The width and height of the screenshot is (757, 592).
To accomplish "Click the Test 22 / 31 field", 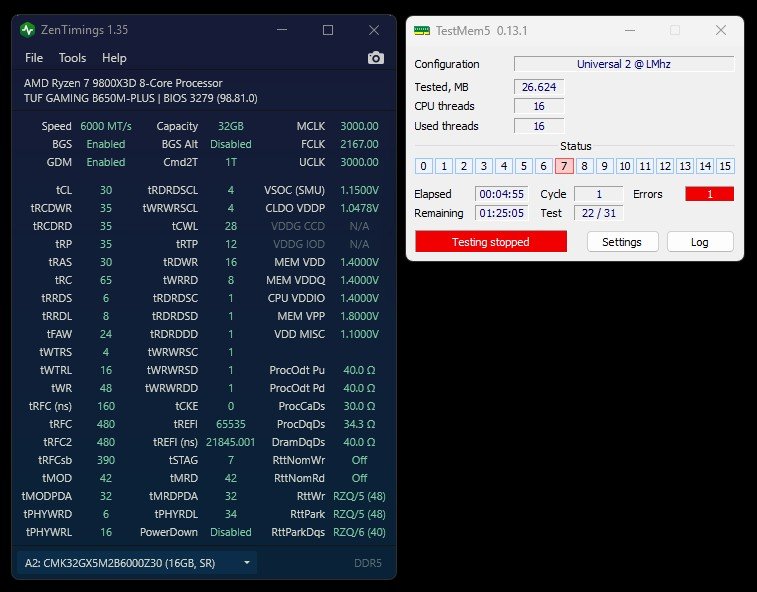I will [599, 213].
